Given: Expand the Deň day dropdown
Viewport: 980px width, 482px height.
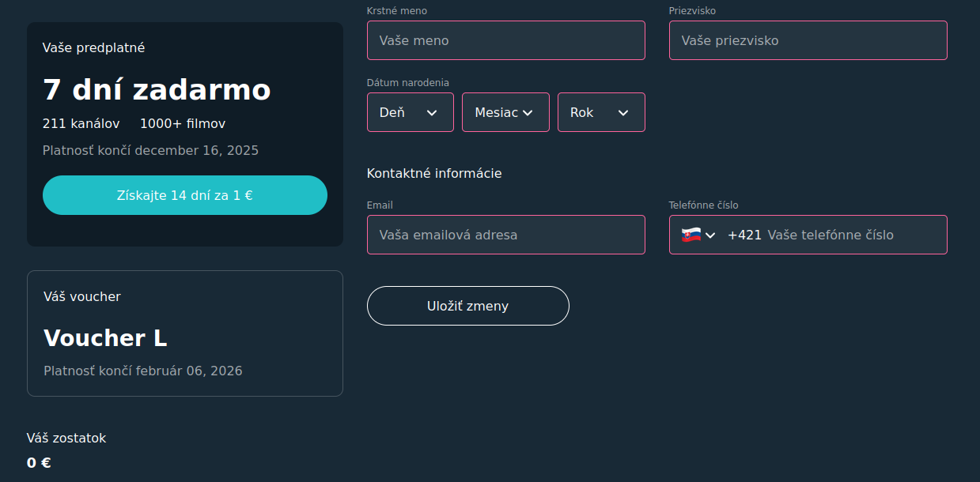Looking at the screenshot, I should coord(410,112).
